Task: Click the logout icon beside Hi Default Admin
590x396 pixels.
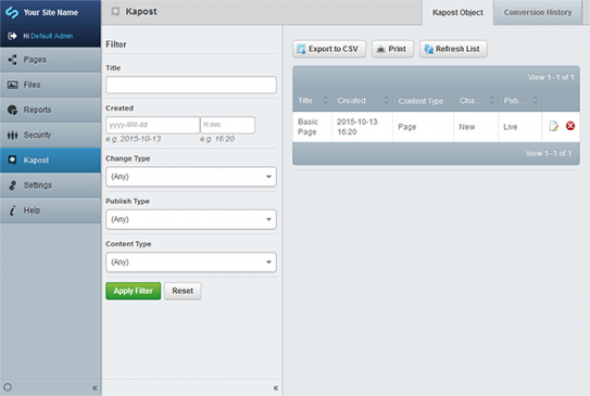Action: (x=12, y=36)
